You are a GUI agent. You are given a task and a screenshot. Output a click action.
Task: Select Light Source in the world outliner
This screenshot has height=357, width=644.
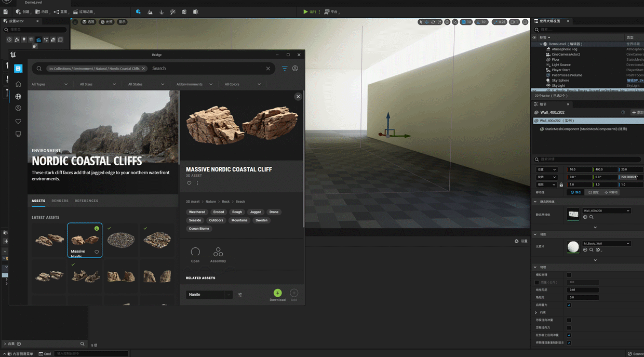point(561,65)
